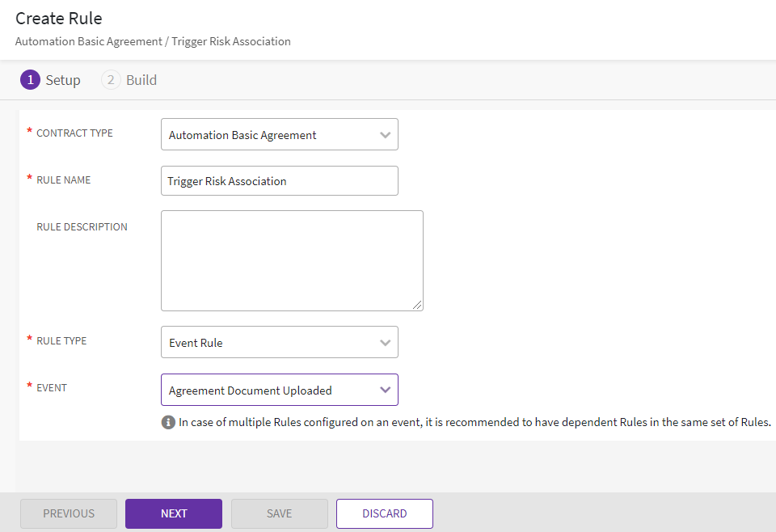Image resolution: width=776 pixels, height=532 pixels.
Task: Click the SAVE button
Action: tap(279, 513)
